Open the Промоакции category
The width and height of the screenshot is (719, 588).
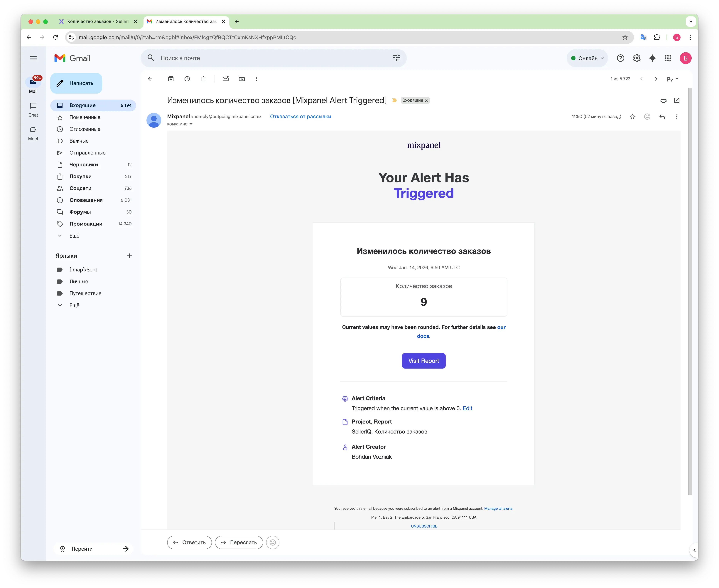pos(93,224)
